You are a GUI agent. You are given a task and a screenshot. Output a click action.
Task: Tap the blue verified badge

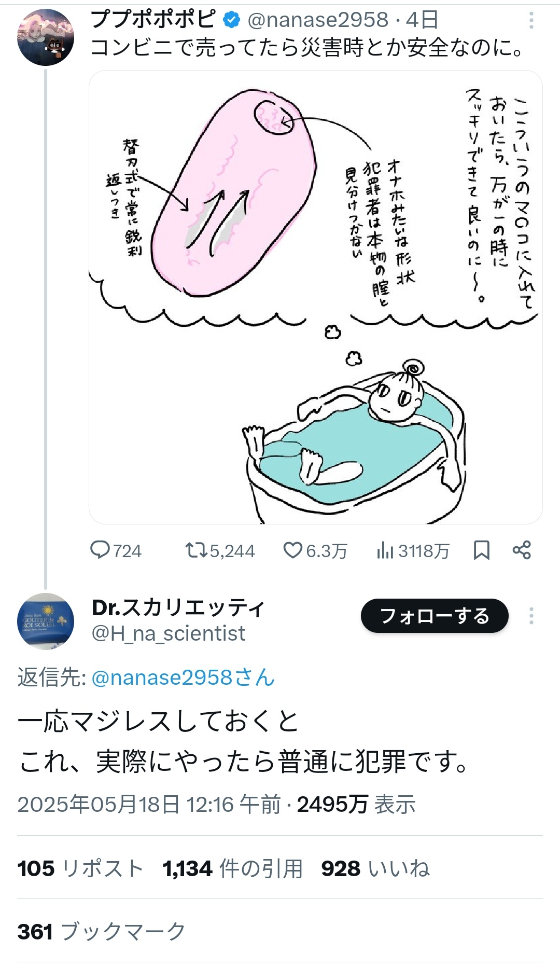tap(231, 20)
